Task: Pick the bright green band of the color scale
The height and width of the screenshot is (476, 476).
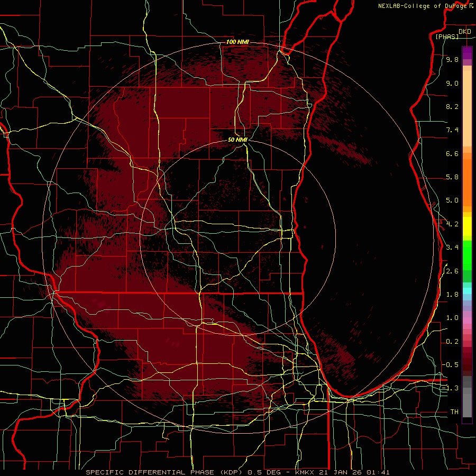Action: [467, 255]
